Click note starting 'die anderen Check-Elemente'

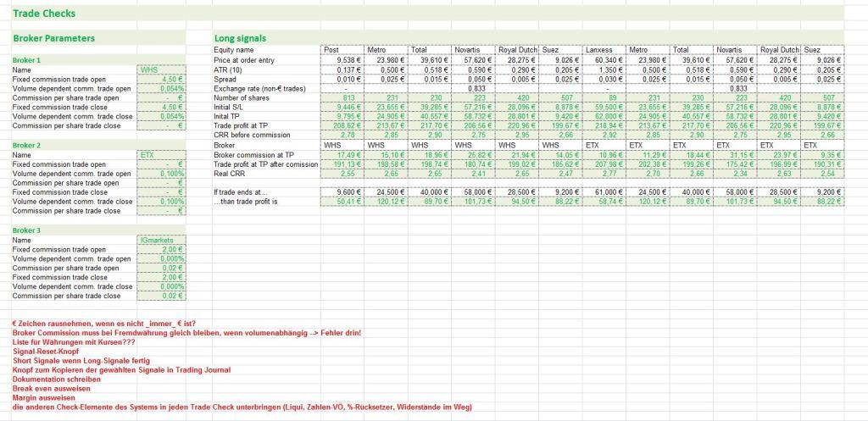pyautogui.click(x=242, y=407)
